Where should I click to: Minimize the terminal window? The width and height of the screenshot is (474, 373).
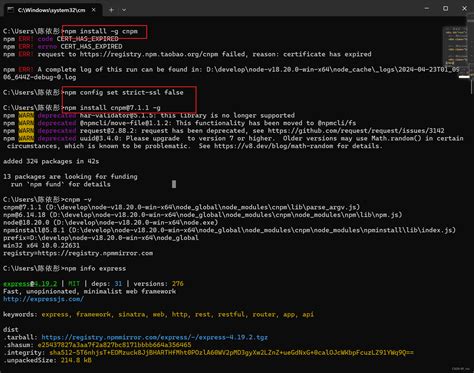tap(427, 9)
